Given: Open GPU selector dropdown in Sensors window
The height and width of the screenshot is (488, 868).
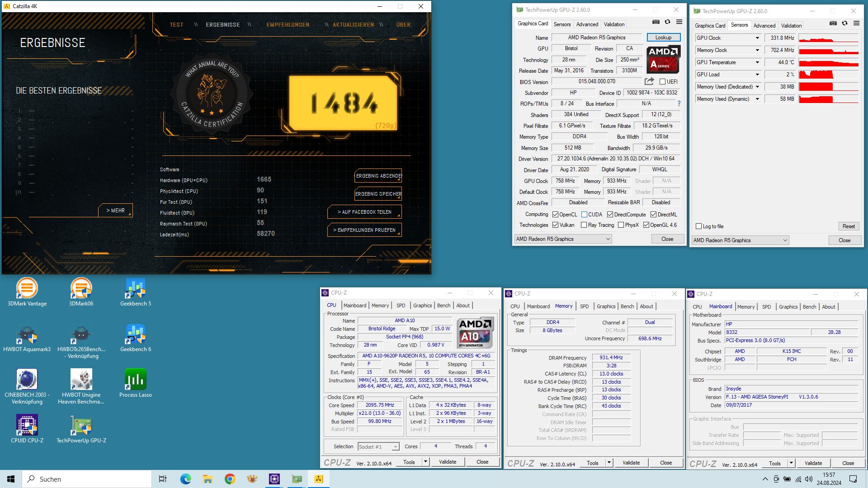Looking at the screenshot, I should tap(741, 240).
